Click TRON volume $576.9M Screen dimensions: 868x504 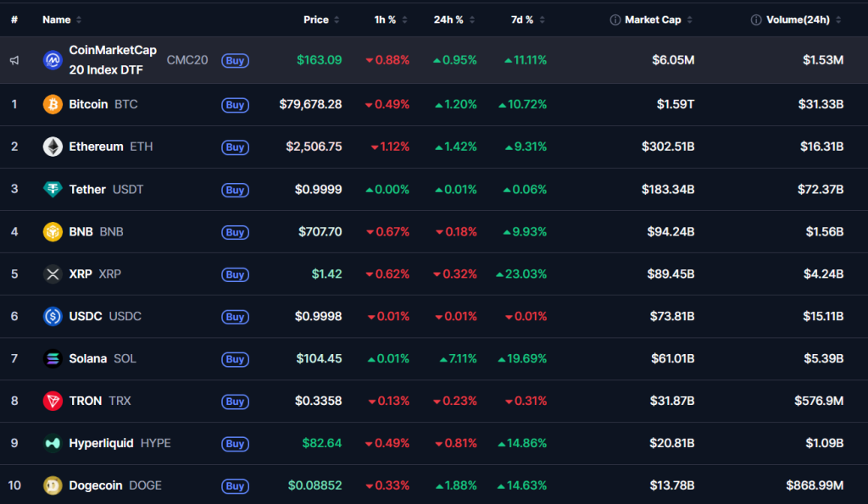pos(820,401)
